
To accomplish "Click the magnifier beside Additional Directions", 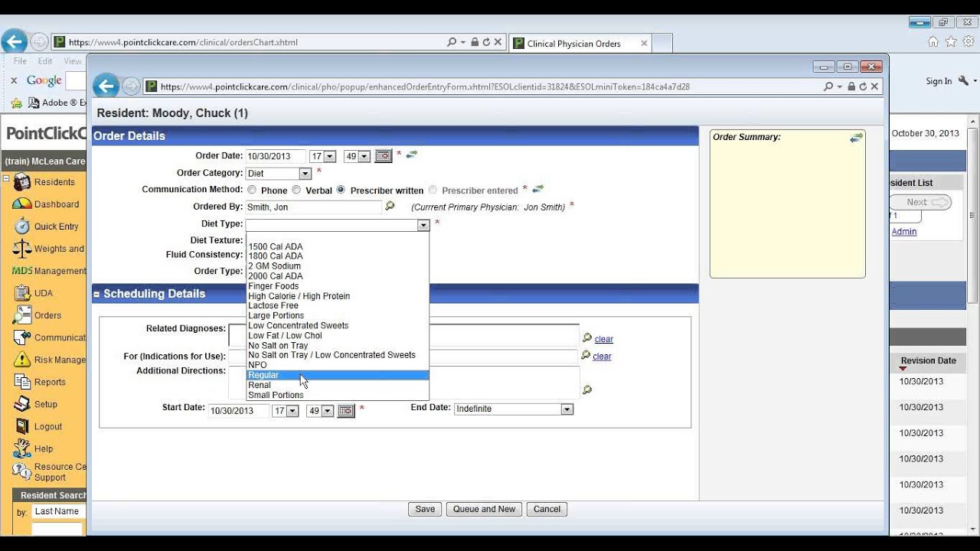I will point(587,390).
